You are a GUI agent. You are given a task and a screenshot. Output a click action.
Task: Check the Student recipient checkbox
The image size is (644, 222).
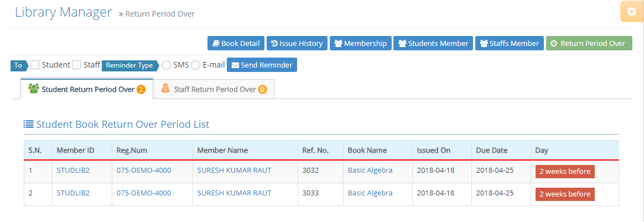click(x=35, y=65)
